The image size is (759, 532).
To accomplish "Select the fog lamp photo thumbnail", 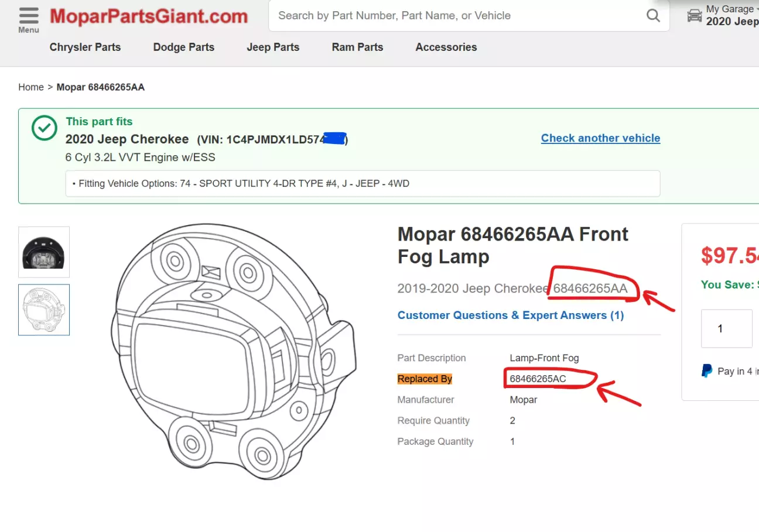I will click(44, 252).
